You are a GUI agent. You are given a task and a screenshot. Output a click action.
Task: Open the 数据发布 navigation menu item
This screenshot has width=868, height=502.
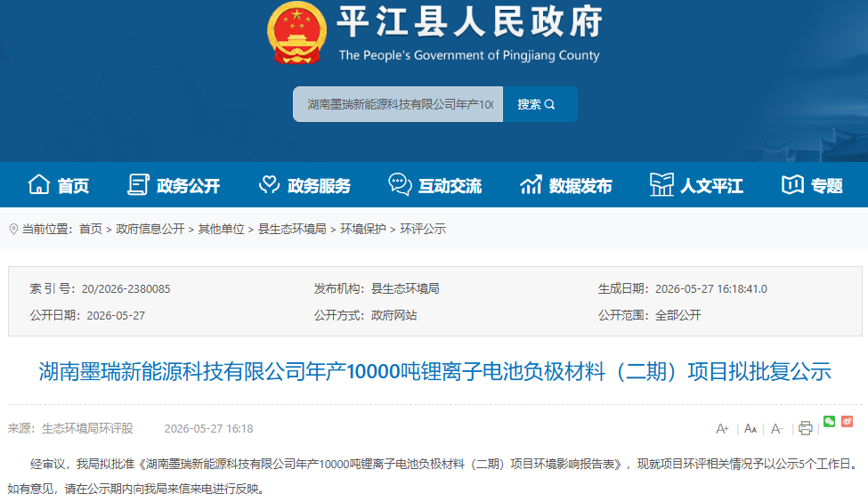pyautogui.click(x=565, y=185)
